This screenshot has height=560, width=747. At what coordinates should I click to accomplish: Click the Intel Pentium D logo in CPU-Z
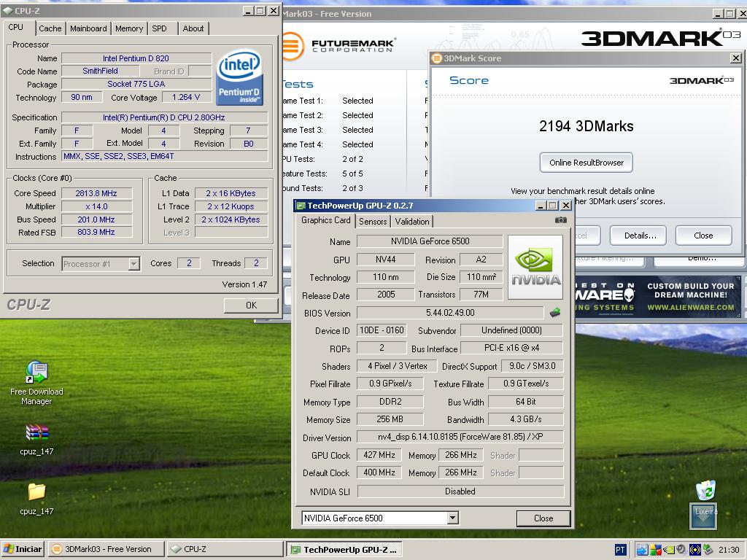239,78
